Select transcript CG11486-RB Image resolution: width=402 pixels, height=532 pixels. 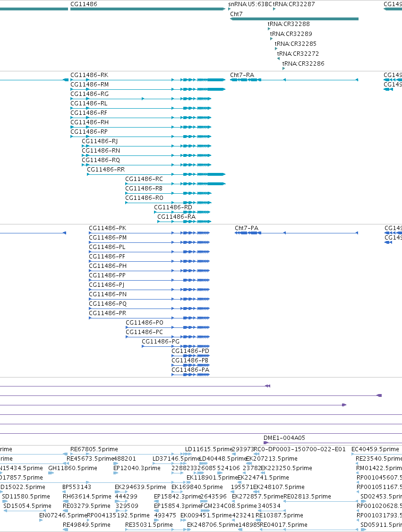click(x=144, y=189)
